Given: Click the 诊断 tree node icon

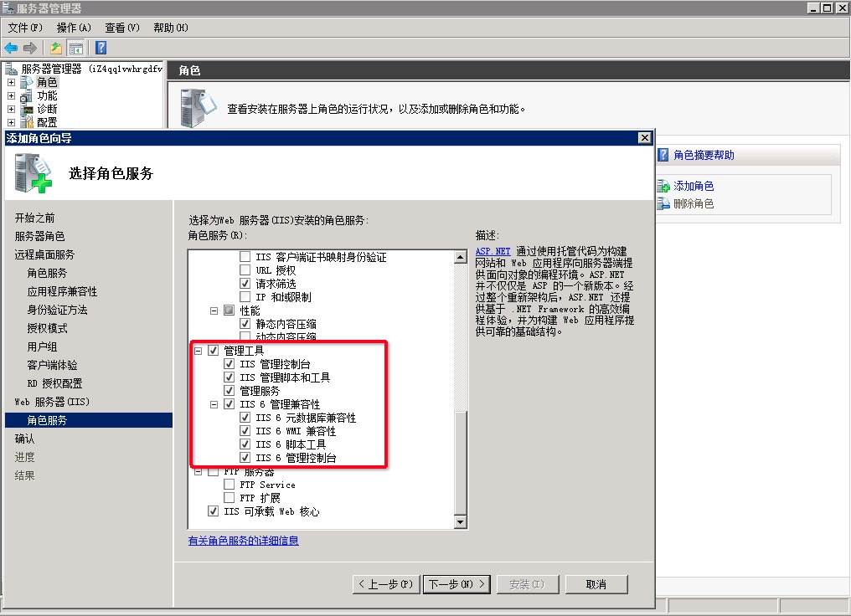Looking at the screenshot, I should (27, 109).
